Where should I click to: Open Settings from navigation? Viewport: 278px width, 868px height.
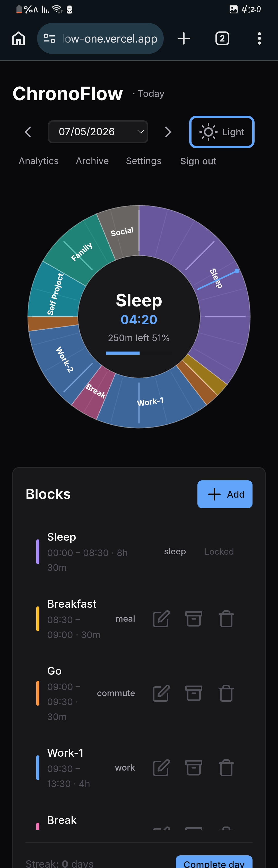pyautogui.click(x=144, y=161)
